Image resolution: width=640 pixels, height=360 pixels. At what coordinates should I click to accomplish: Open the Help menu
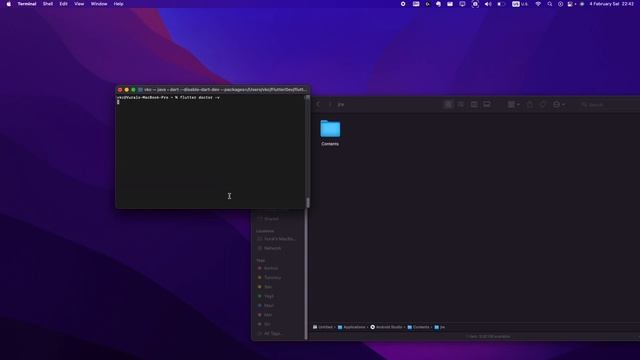pos(118,4)
